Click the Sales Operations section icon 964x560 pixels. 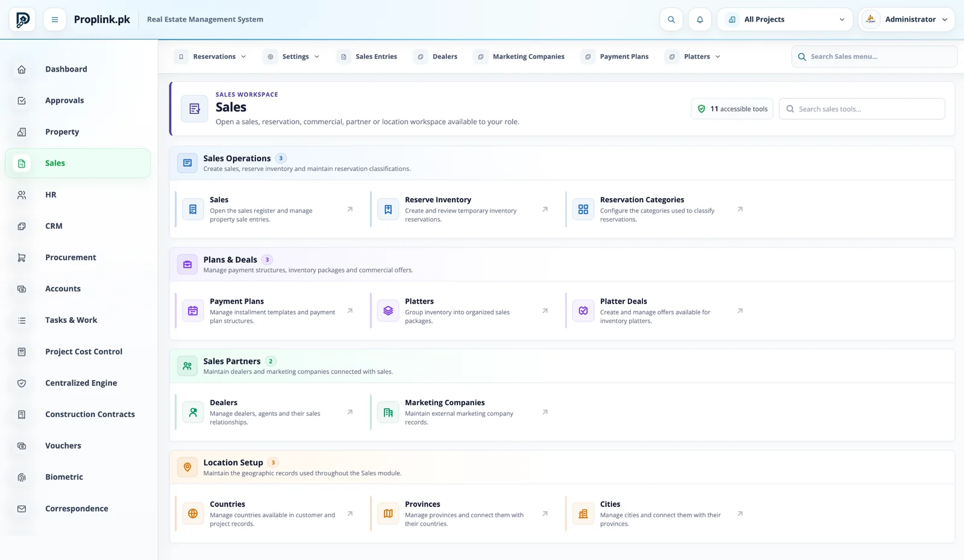coord(187,163)
